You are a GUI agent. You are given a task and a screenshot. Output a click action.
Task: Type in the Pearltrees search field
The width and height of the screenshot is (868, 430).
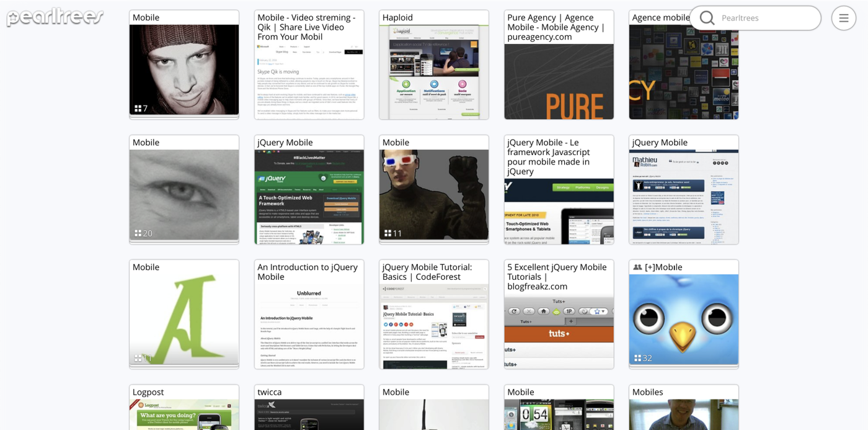pos(766,18)
